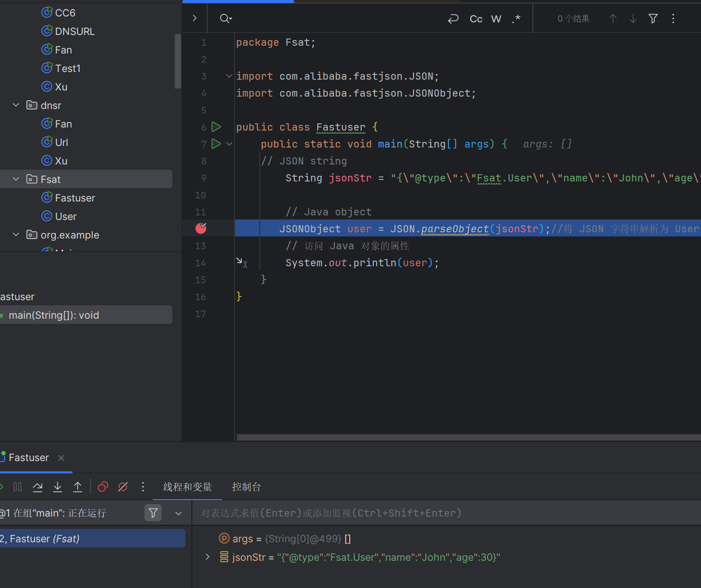
Task: Toggle Words (W) search option
Action: [496, 19]
